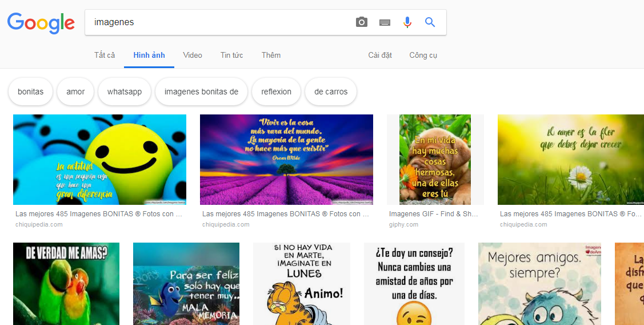Open 'De verdad me amas?' parrots image
The width and height of the screenshot is (644, 325).
pos(66,284)
